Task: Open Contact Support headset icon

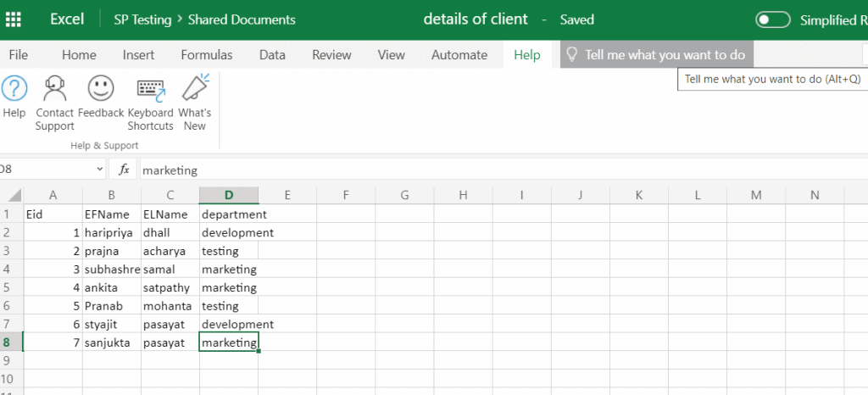Action: [x=55, y=88]
